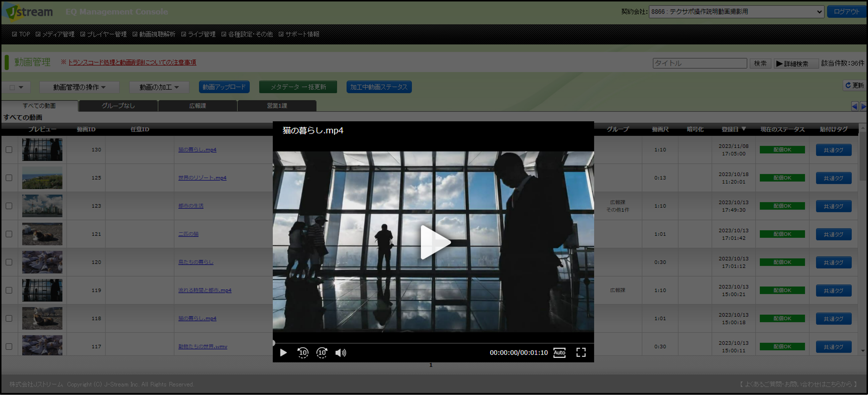
Task: Click 共通タグ button for the 0:13 video row
Action: [x=834, y=178]
